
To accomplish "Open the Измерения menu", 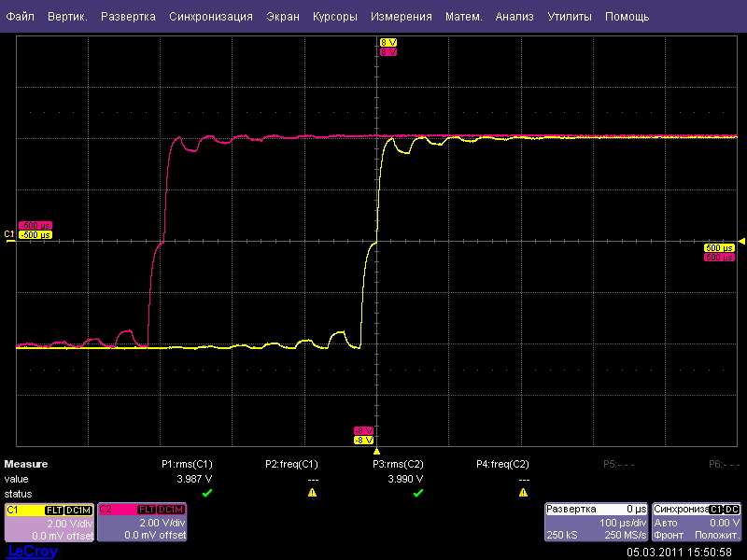I will coord(401,17).
